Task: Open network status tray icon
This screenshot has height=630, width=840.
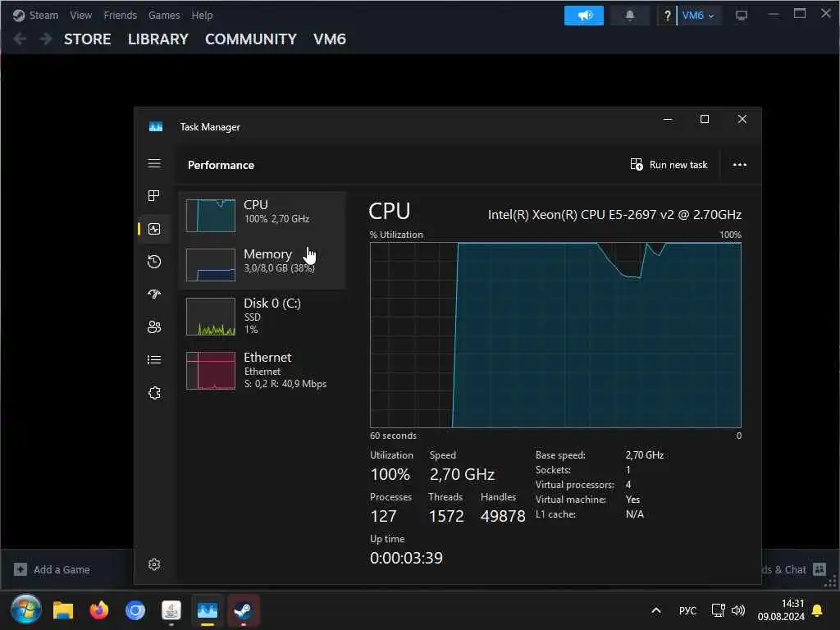Action: pyautogui.click(x=718, y=610)
